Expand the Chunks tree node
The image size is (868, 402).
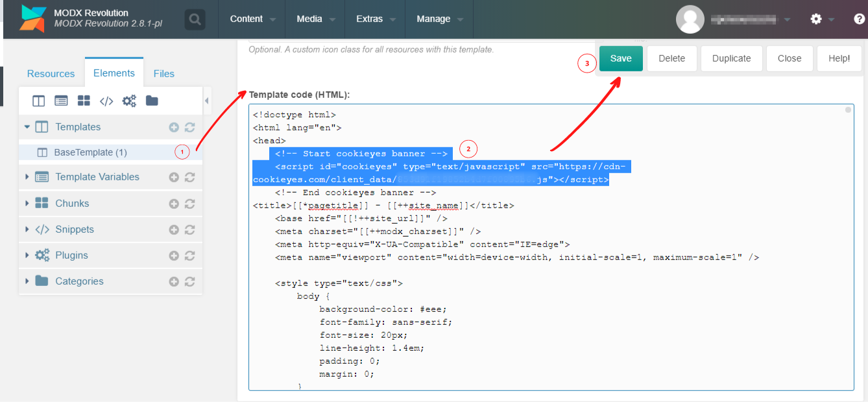27,204
